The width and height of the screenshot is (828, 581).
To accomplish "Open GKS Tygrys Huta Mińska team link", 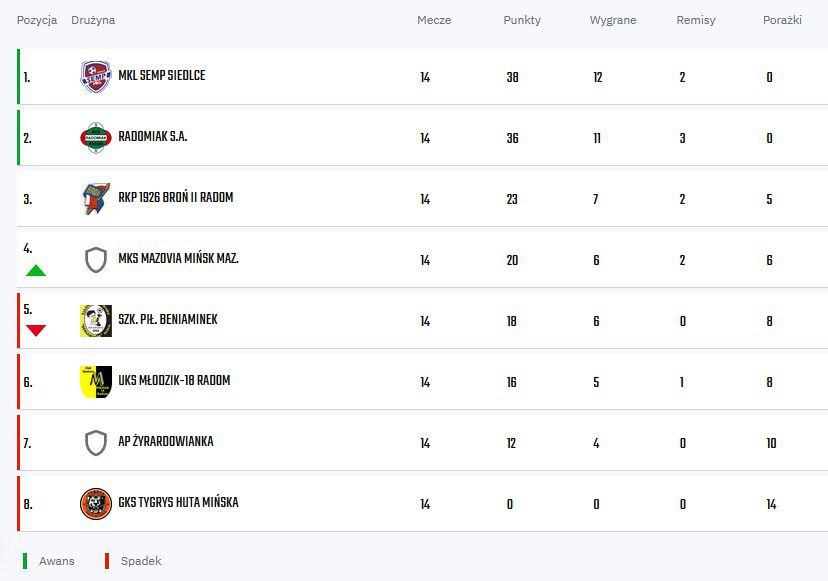I will (178, 503).
